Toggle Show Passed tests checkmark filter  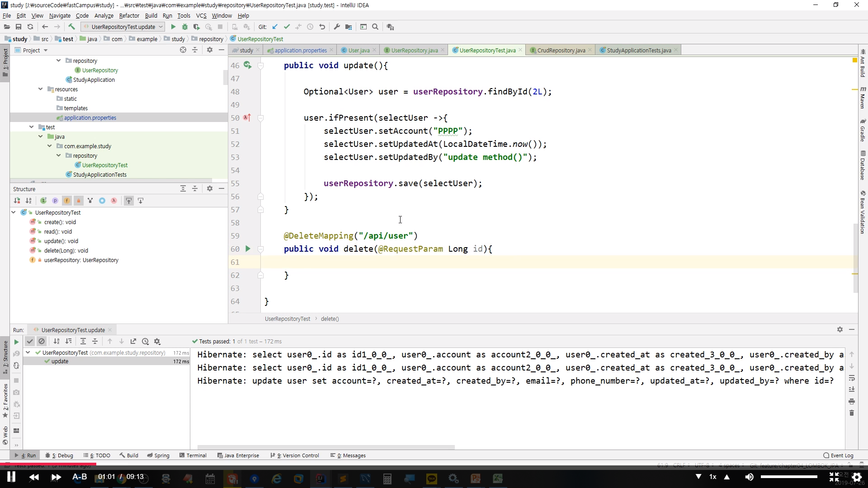click(x=30, y=342)
